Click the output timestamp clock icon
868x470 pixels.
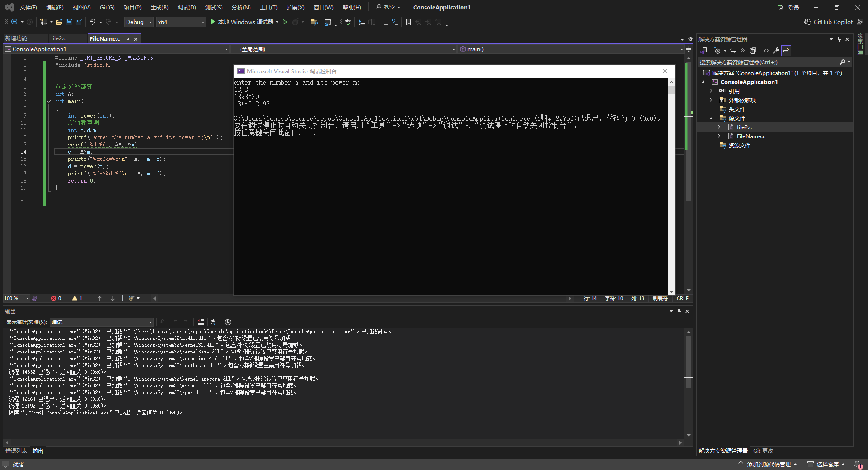(x=228, y=322)
